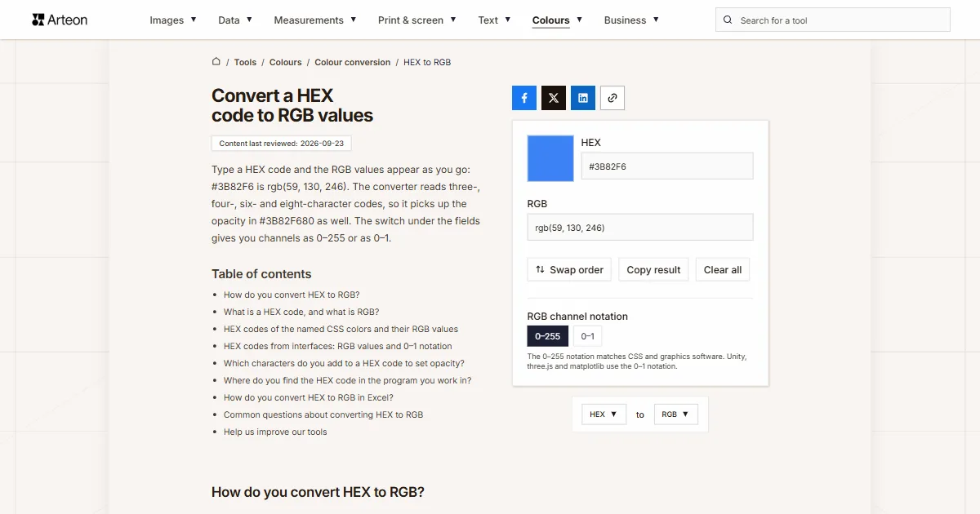Share page on X
The image size is (980, 514).
[x=554, y=98]
